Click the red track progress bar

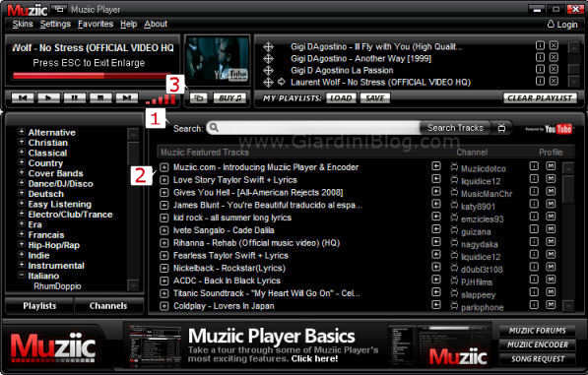pyautogui.click(x=92, y=76)
